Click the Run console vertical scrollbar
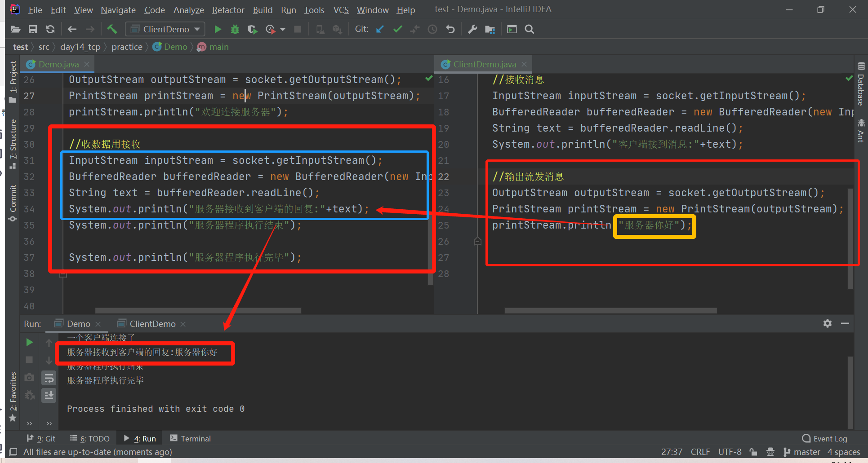Viewport: 868px width, 463px height. pos(850,392)
